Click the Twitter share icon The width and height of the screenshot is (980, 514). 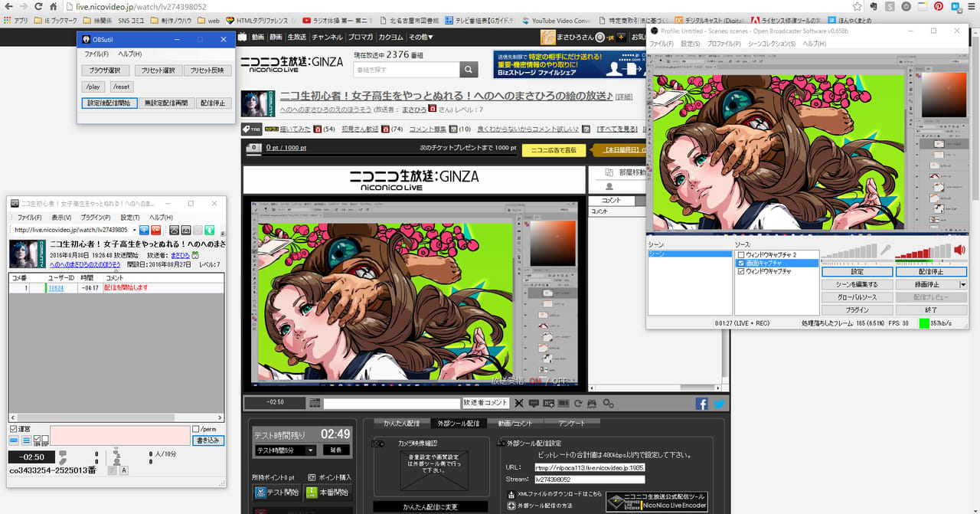[x=719, y=404]
